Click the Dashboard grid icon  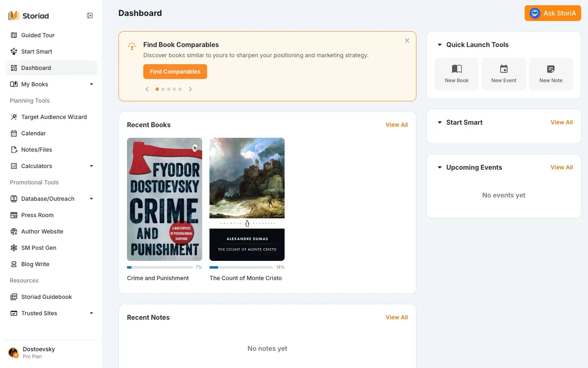coord(14,68)
